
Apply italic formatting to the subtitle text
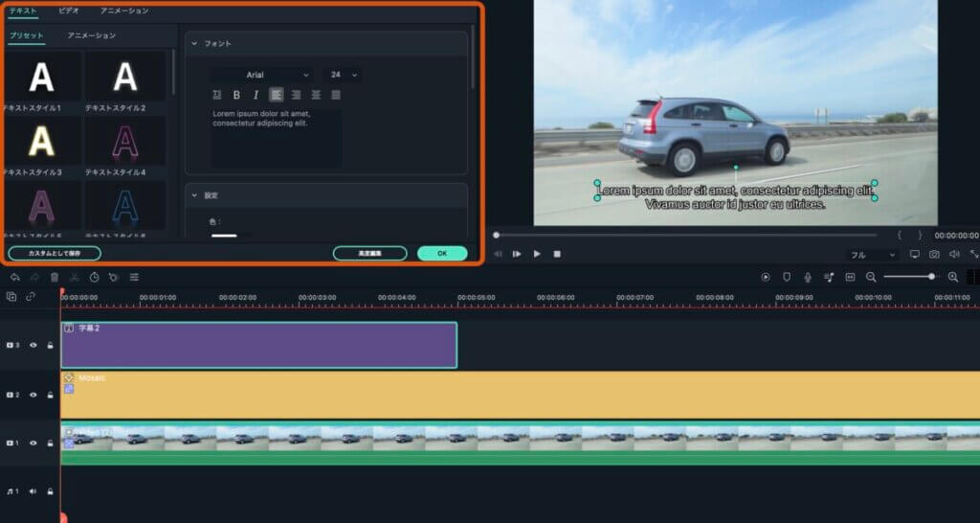point(256,95)
